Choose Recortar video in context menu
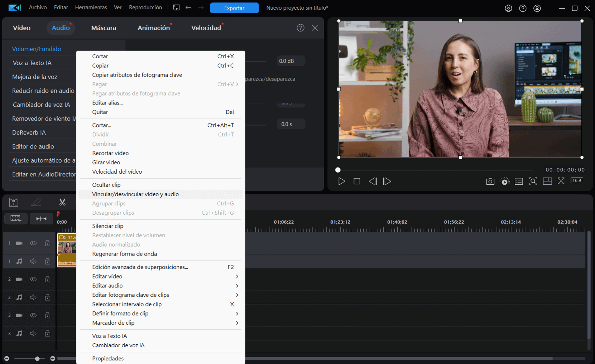 coord(160,153)
